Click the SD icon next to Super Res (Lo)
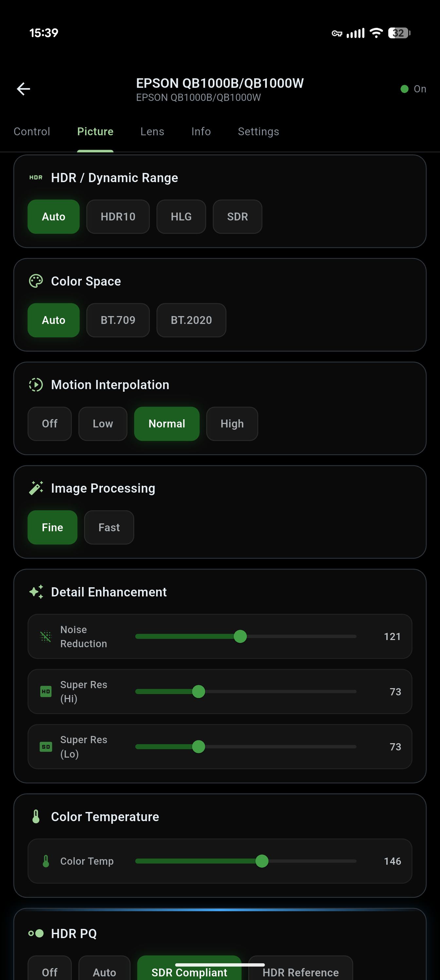 pyautogui.click(x=46, y=746)
